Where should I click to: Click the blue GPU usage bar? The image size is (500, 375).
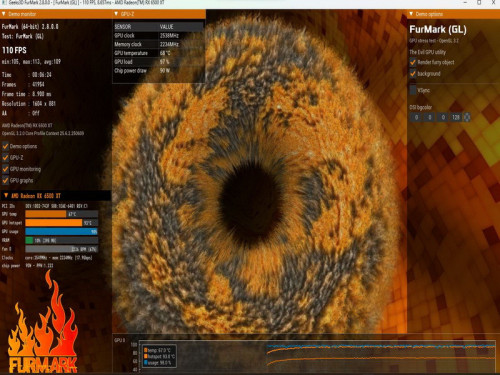click(61, 231)
